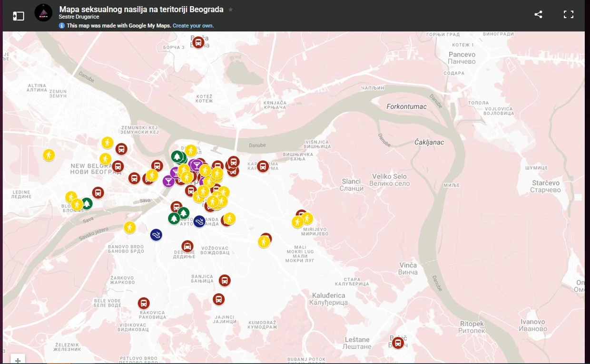Image resolution: width=590 pixels, height=364 pixels.
Task: Click the bus marker at Dedinje
Action: [x=187, y=246]
